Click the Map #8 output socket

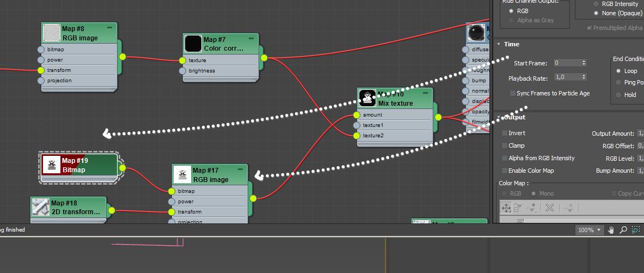coord(122,57)
